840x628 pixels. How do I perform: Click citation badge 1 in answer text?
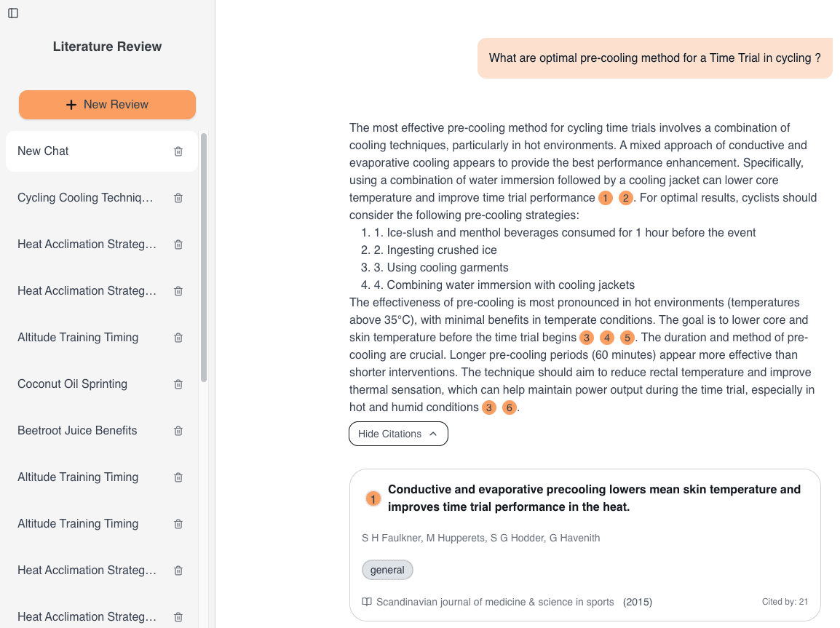pos(606,198)
